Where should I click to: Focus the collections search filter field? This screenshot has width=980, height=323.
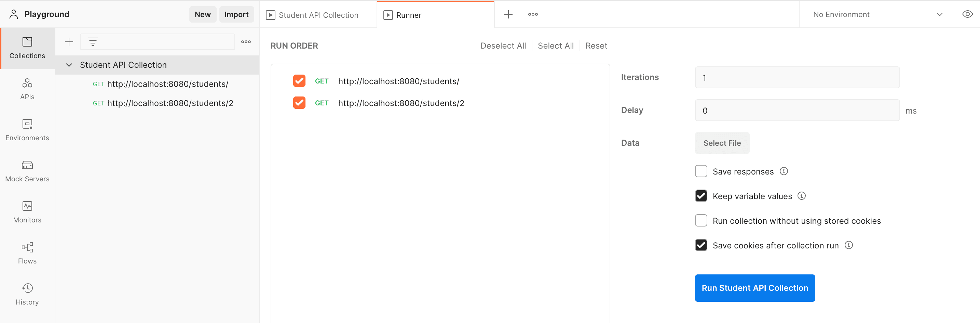pos(157,42)
